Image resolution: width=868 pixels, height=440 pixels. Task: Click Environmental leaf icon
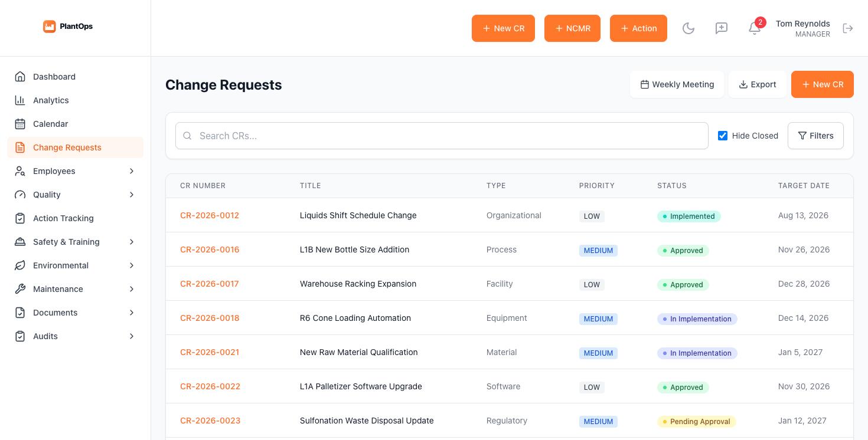pyautogui.click(x=20, y=265)
